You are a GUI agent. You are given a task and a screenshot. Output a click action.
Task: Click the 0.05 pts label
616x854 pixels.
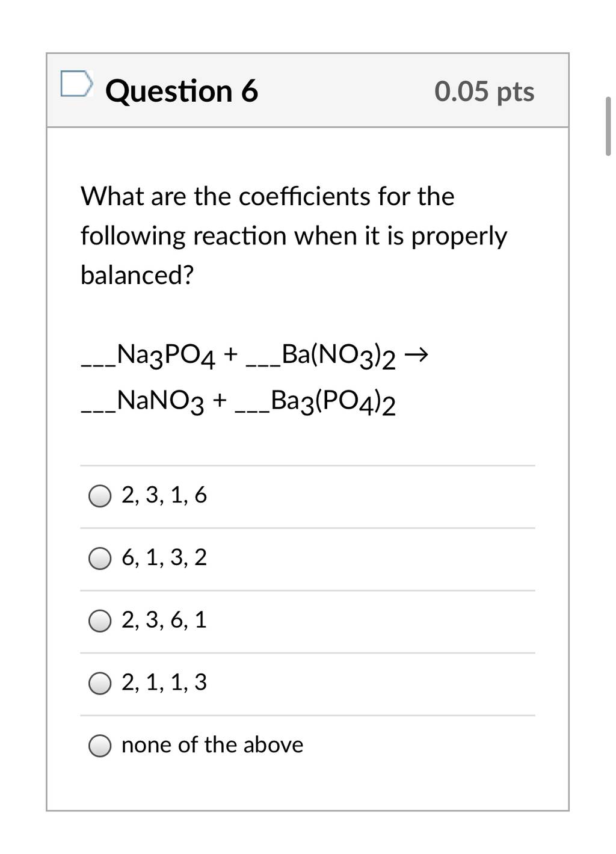(x=484, y=91)
